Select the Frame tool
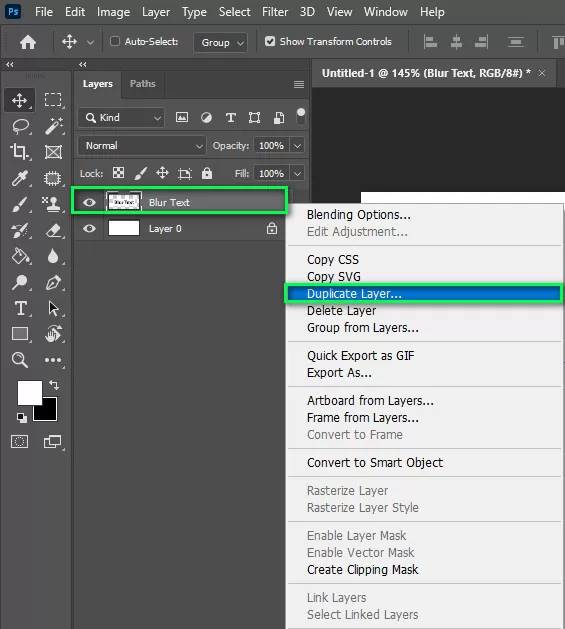The width and height of the screenshot is (565, 629). pos(53,152)
